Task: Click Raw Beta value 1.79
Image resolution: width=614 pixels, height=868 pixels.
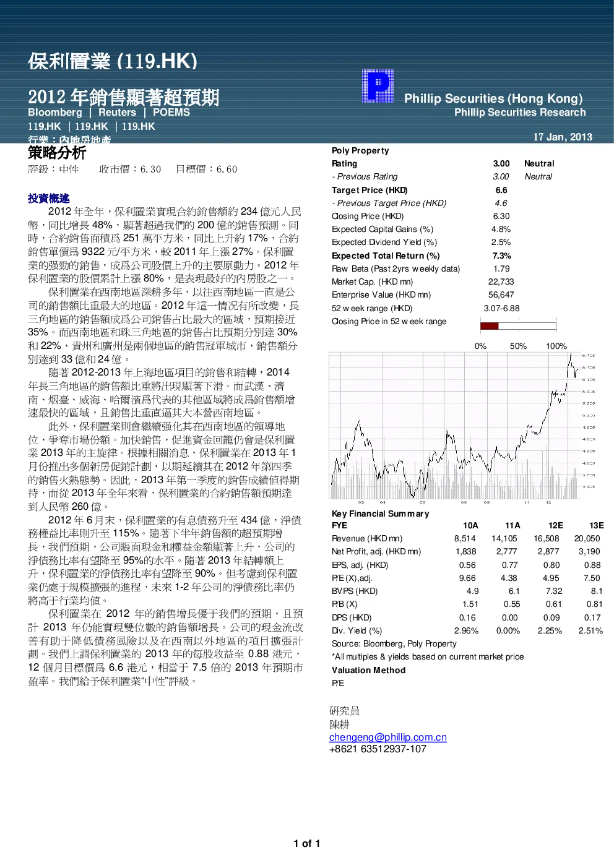Action: pos(501,269)
